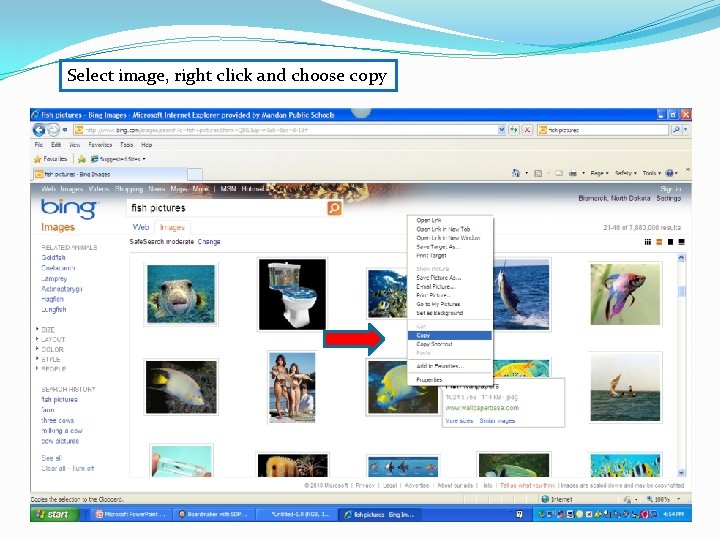This screenshot has width=720, height=540.
Task: Click the magnifier in IE search box
Action: (676, 130)
